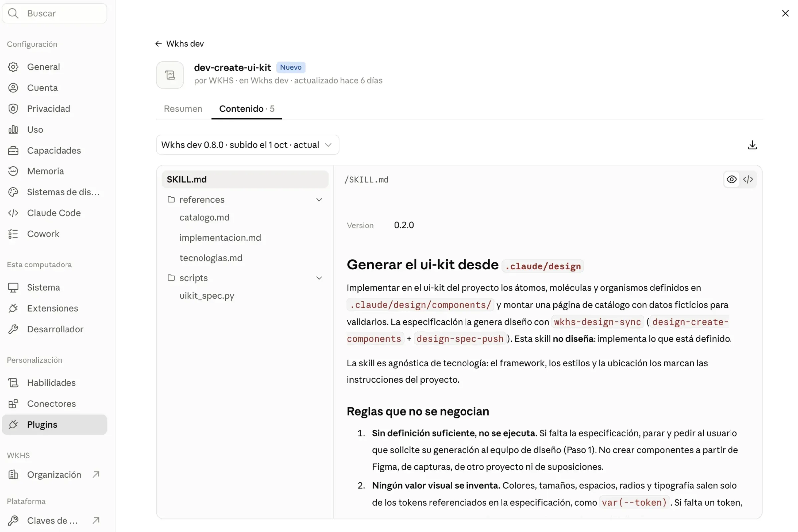Open Cuenta account settings icon
Image resolution: width=798 pixels, height=532 pixels.
click(x=13, y=88)
